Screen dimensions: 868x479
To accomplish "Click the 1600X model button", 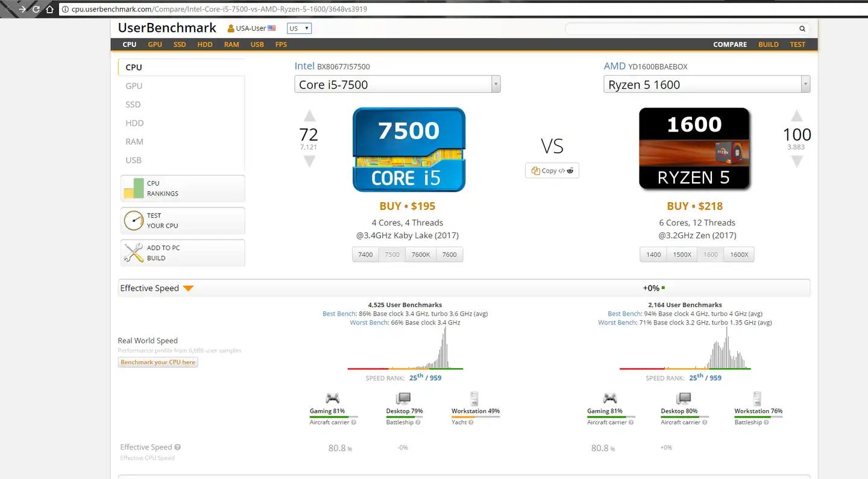I will coord(739,255).
